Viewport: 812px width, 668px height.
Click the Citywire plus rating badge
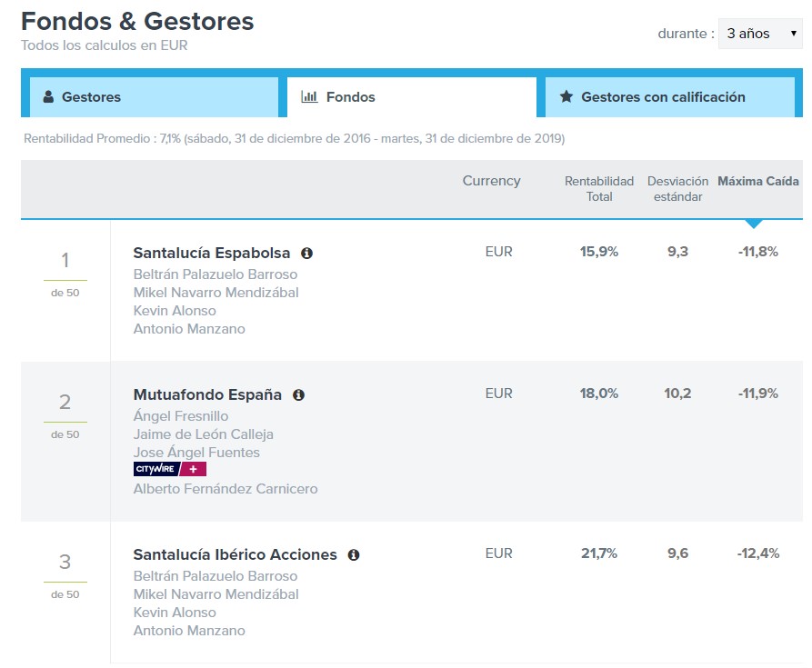pyautogui.click(x=170, y=469)
